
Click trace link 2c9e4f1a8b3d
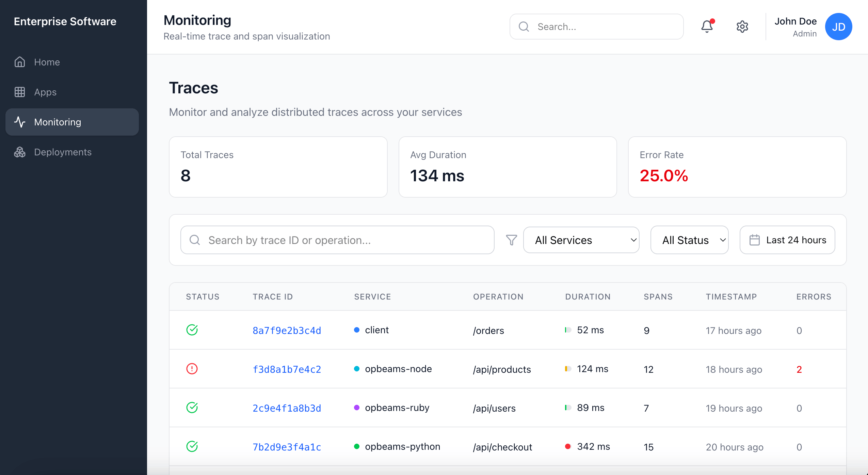click(x=286, y=408)
